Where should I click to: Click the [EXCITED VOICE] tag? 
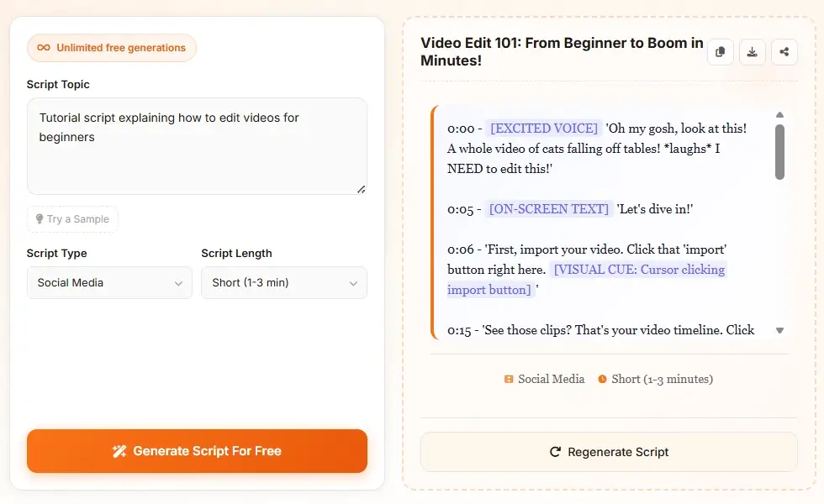tap(544, 128)
